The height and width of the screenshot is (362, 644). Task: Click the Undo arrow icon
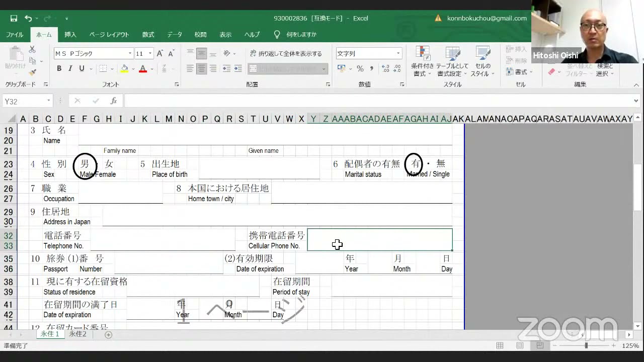[28, 18]
